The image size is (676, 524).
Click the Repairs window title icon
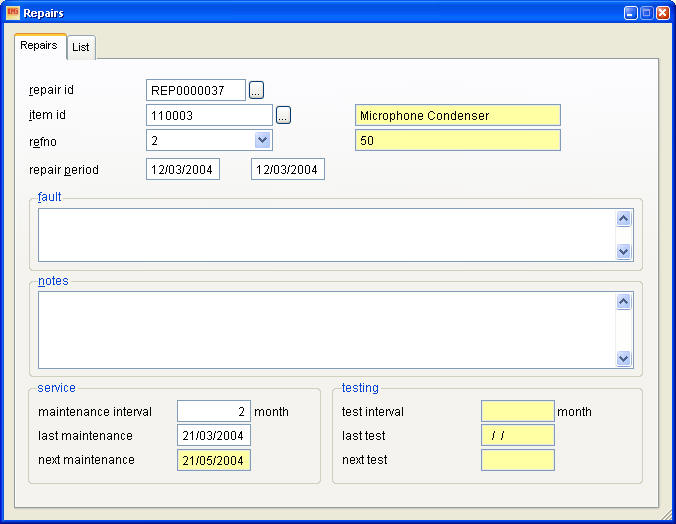pos(13,13)
